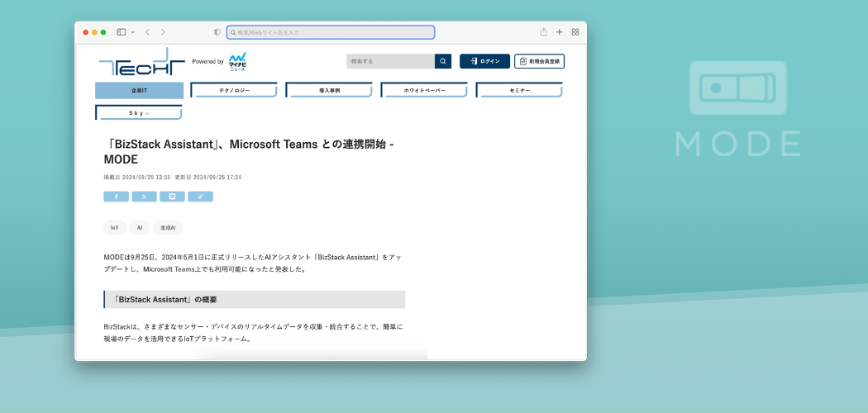Image resolution: width=868 pixels, height=413 pixels.
Task: Go back to the previous page
Action: (147, 32)
